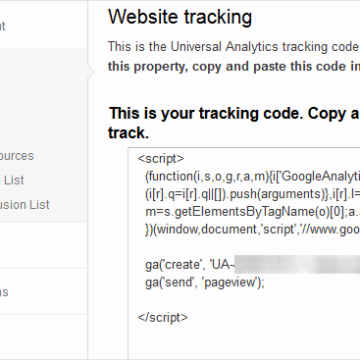Image resolution: width=360 pixels, height=360 pixels.
Task: Select the sidebar entry "List" above "usion List"
Action: coord(12,180)
